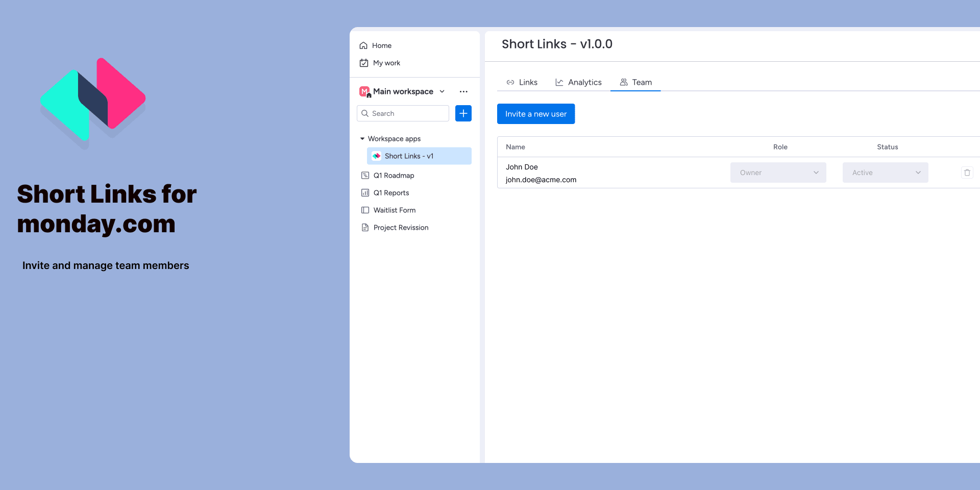Click the search magnifier icon
This screenshot has width=980, height=490.
[365, 113]
